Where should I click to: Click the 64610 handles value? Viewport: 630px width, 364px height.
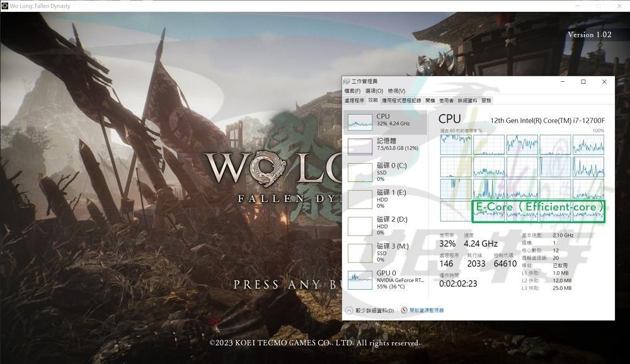[x=505, y=264]
